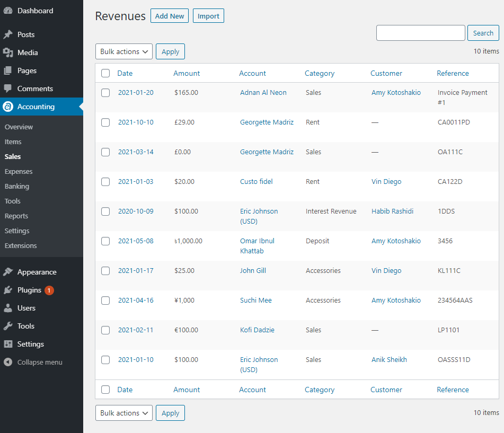Click the Collapse menu arrow icon
504x433 pixels.
pos(8,362)
